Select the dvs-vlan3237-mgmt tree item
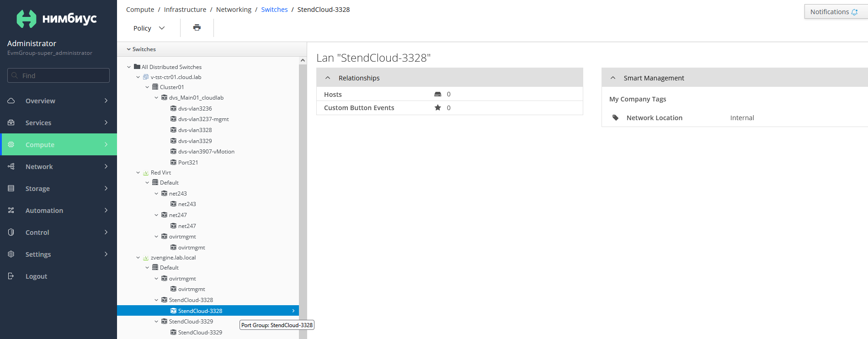This screenshot has height=339, width=868. coord(203,119)
